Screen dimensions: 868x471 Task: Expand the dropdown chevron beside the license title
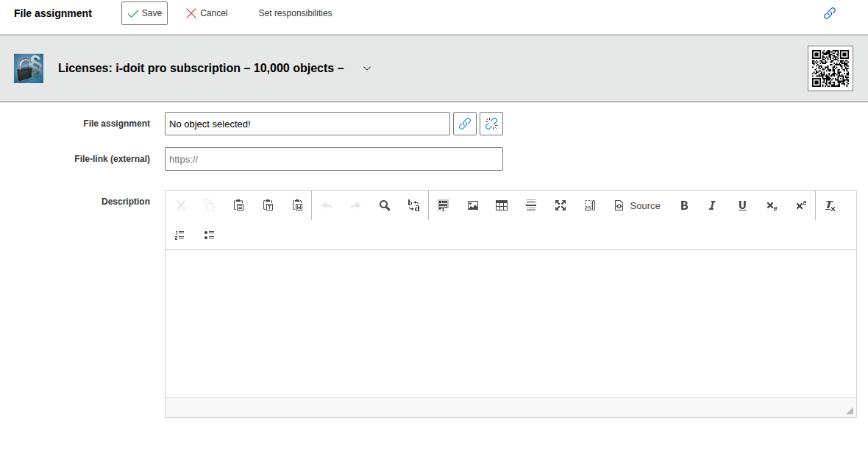[367, 68]
